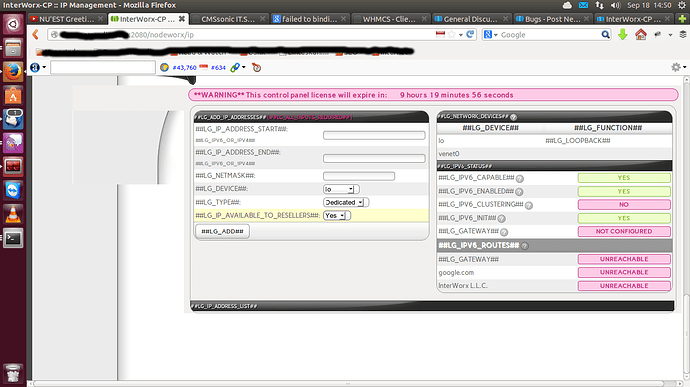Click the green download arrow icon

(623, 34)
